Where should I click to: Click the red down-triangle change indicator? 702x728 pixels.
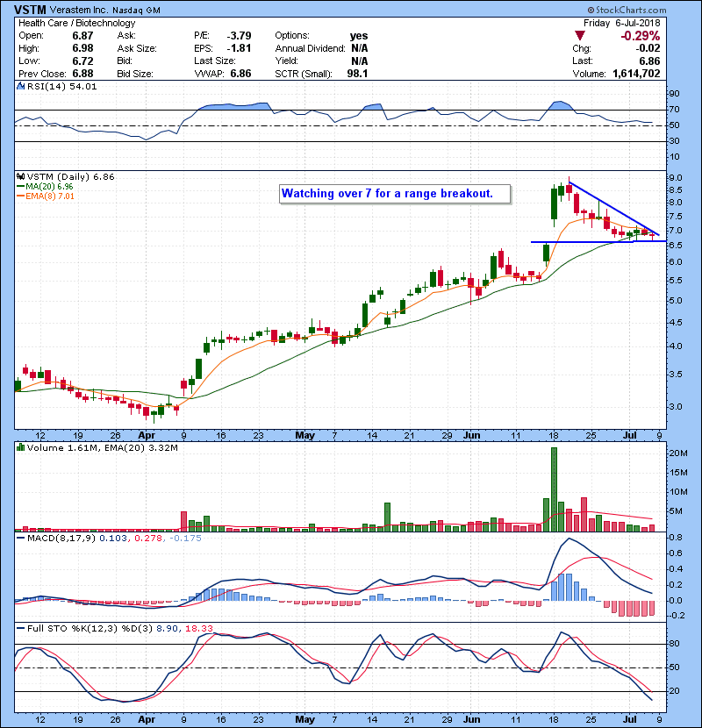pos(579,36)
